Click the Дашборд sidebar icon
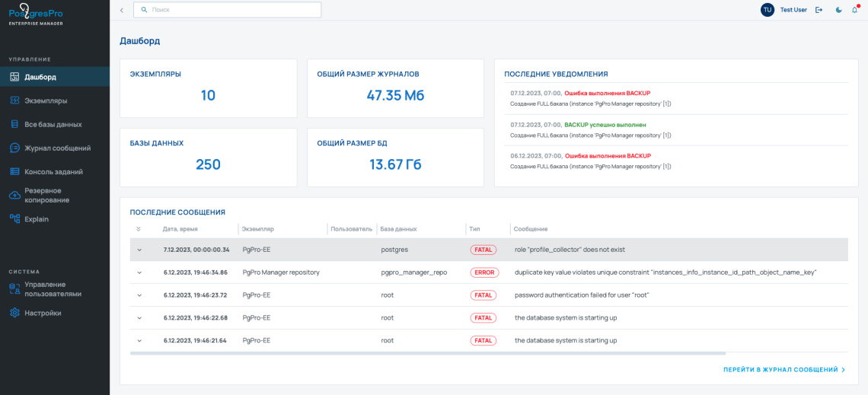Viewport: 868px width, 395px height. [15, 77]
